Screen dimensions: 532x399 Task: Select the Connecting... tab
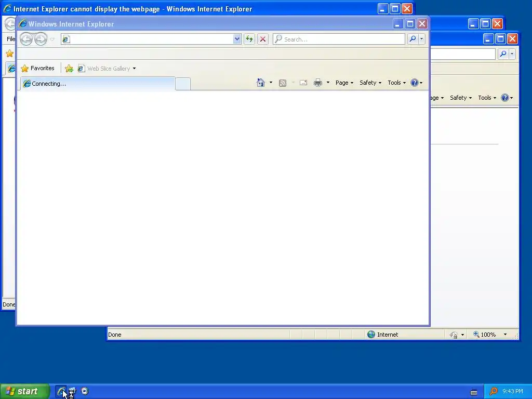pos(98,84)
